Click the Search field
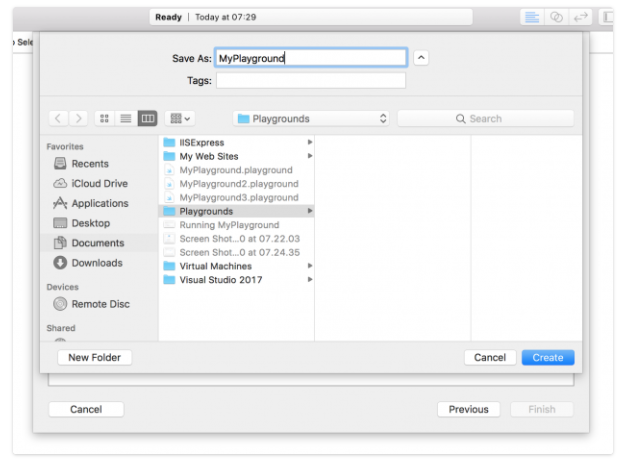Image resolution: width=620 pixels, height=467 pixels. 486,119
